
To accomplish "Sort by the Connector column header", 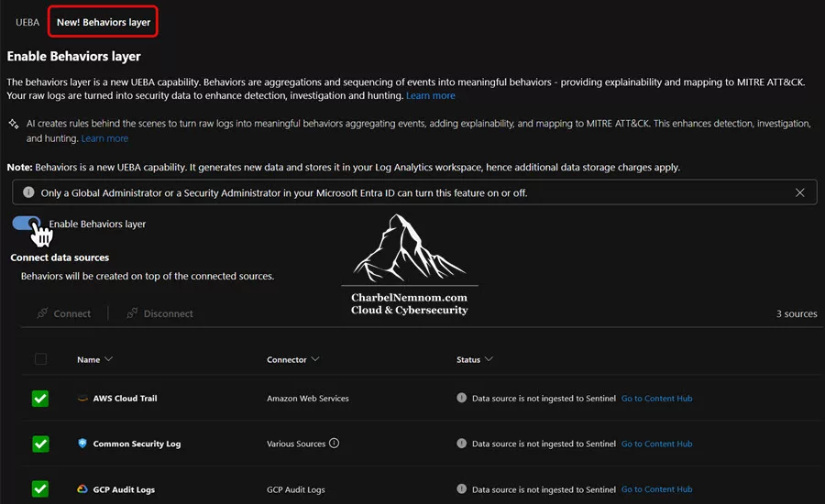I will click(x=292, y=359).
